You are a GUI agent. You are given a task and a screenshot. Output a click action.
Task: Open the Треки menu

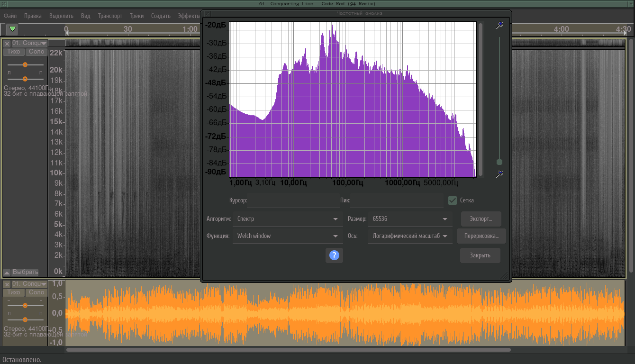click(136, 16)
